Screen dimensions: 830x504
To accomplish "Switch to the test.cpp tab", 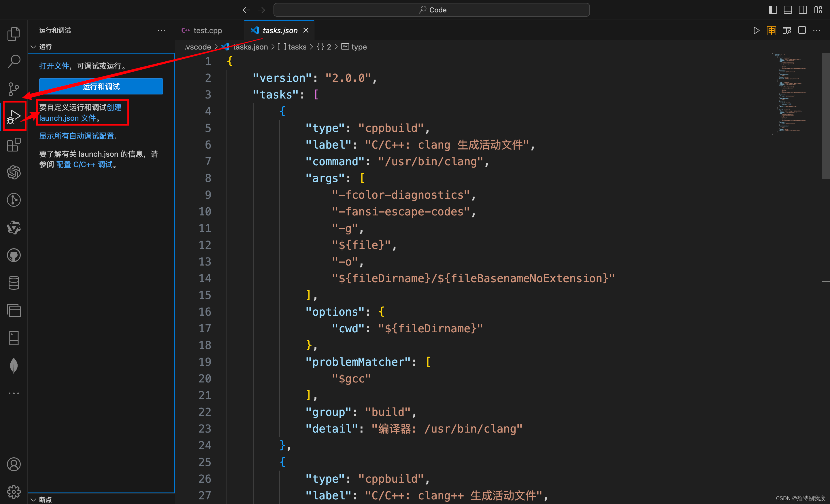I will (x=207, y=30).
